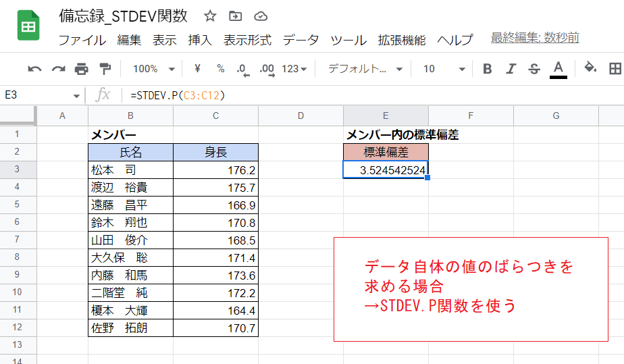Select column E header
Viewport: 624px width, 364px height.
coord(386,115)
